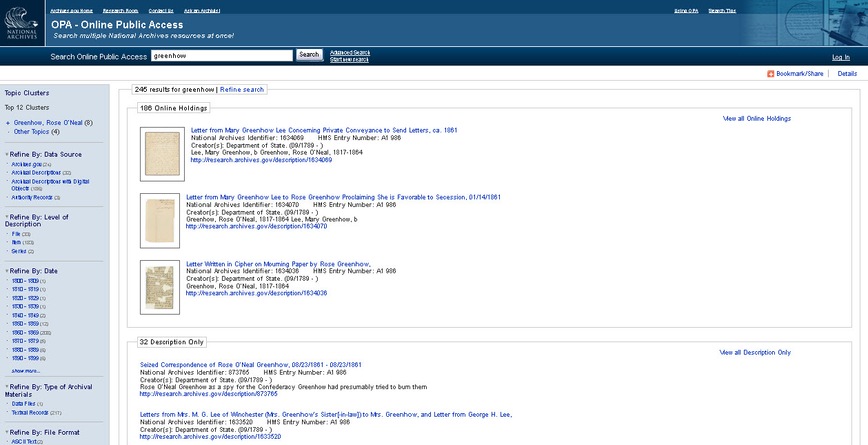This screenshot has width=868, height=445.
Task: Click the Bookmark/Share plus icon
Action: pyautogui.click(x=771, y=74)
